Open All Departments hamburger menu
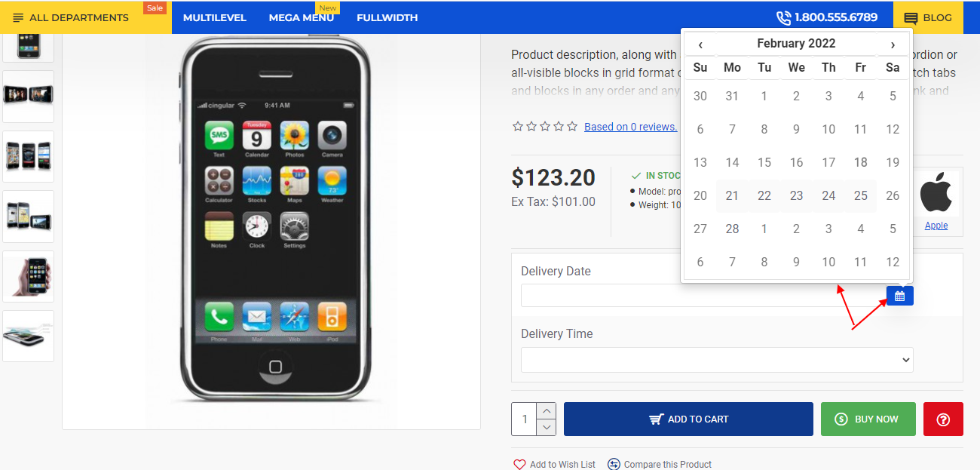 pyautogui.click(x=18, y=17)
